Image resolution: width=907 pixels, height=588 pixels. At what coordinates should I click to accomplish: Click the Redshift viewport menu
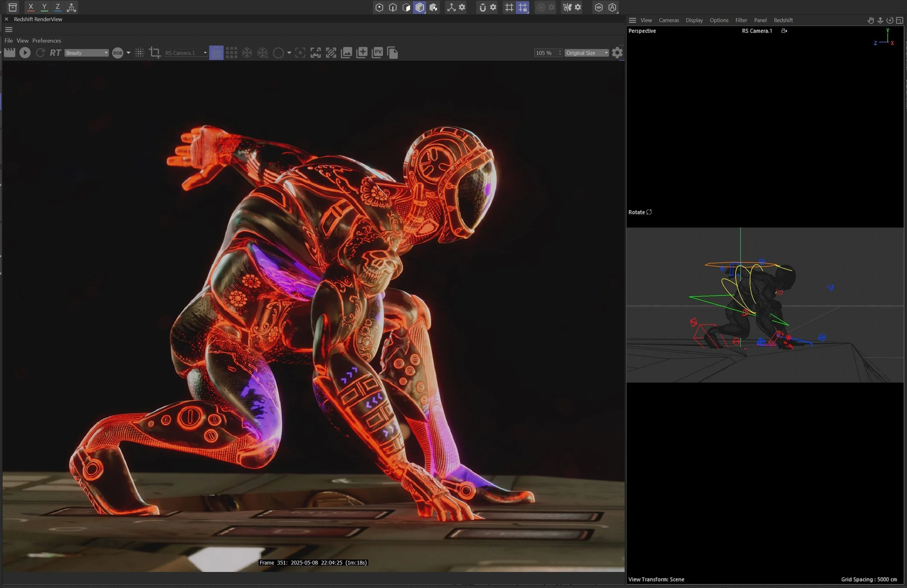[x=783, y=20]
